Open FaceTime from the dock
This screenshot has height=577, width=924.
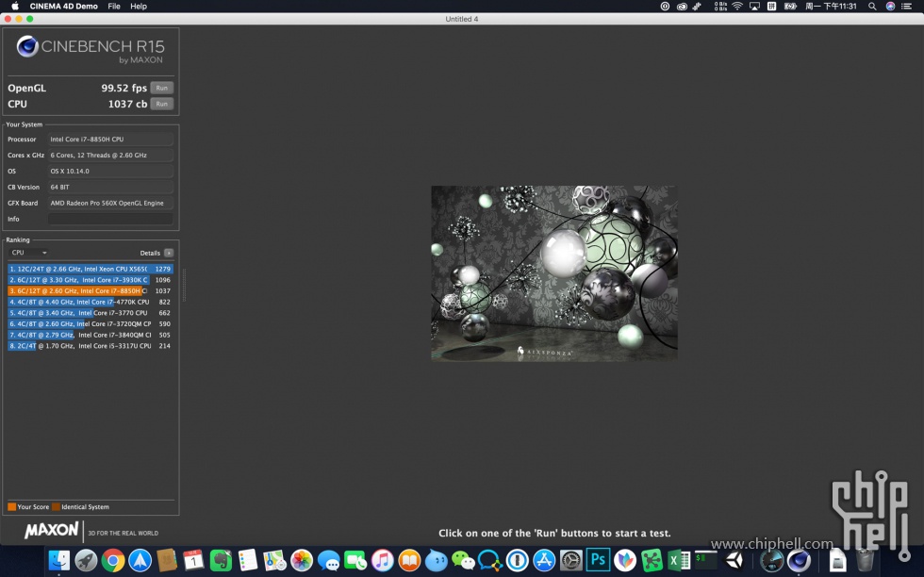355,560
